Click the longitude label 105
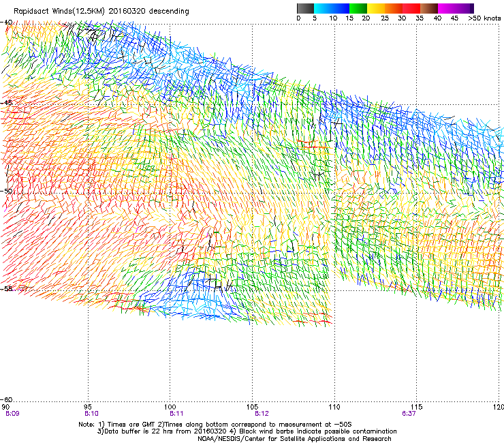 [x=252, y=407]
